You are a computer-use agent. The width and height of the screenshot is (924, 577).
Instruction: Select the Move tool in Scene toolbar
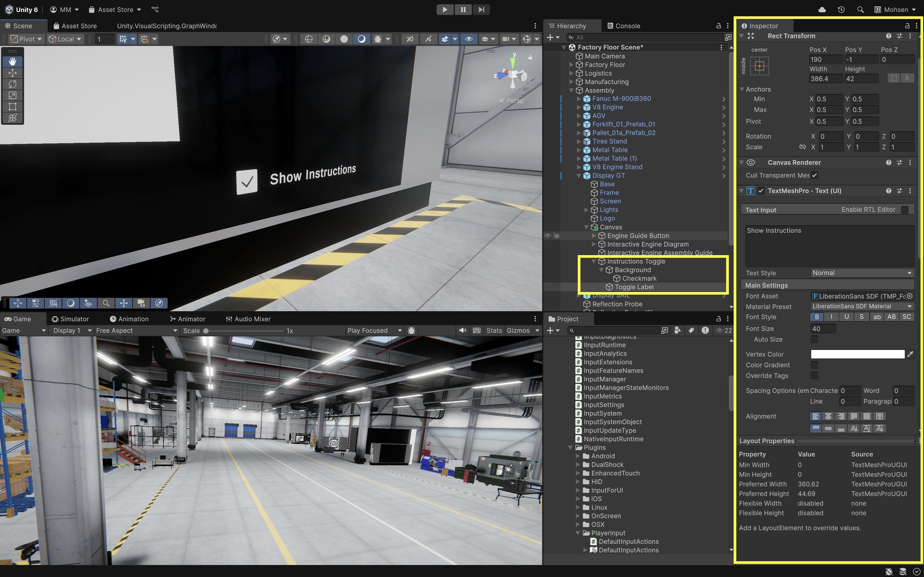click(13, 73)
